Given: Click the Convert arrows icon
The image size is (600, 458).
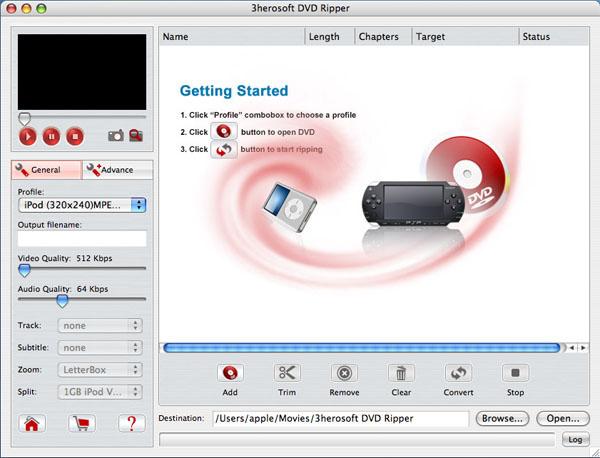Looking at the screenshot, I should coord(458,373).
